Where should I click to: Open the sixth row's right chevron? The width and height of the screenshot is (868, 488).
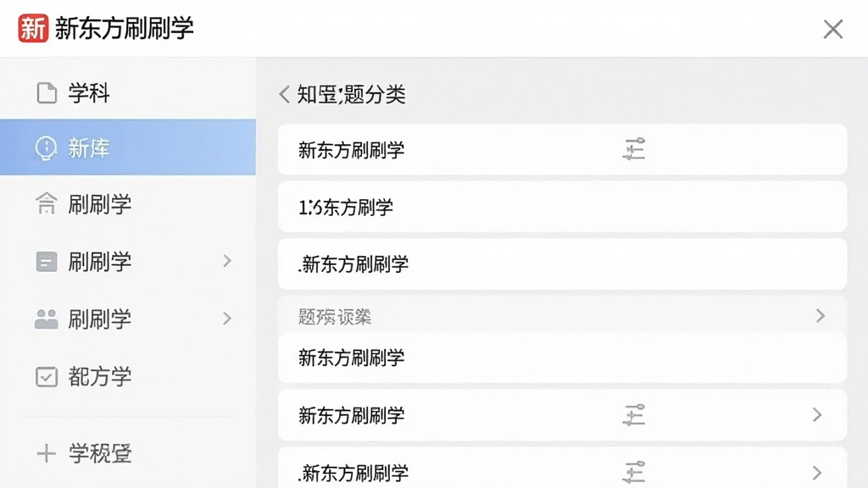coord(817,415)
